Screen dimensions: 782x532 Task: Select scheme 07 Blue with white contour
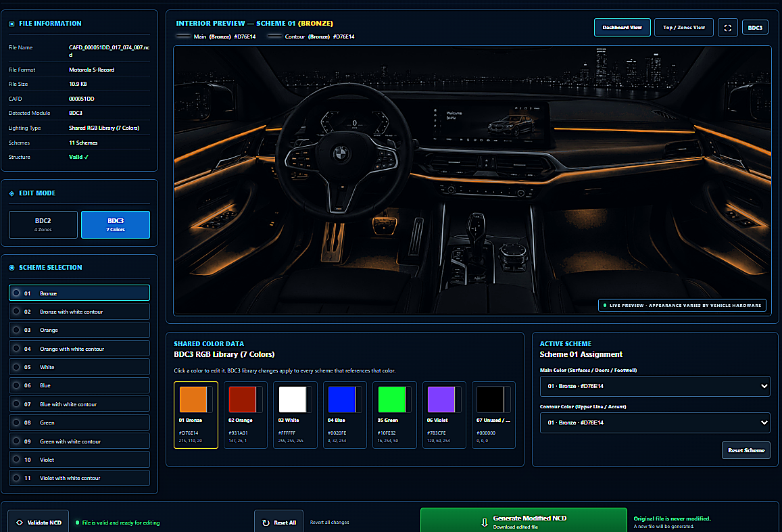(x=79, y=404)
